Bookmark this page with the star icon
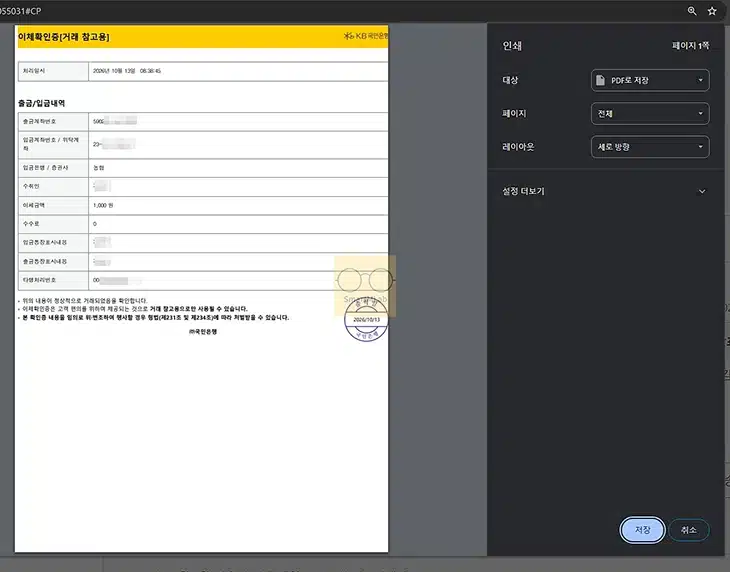This screenshot has width=730, height=572. click(x=712, y=11)
